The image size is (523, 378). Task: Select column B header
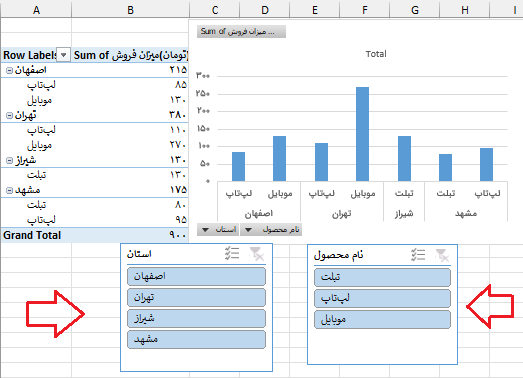(x=130, y=9)
